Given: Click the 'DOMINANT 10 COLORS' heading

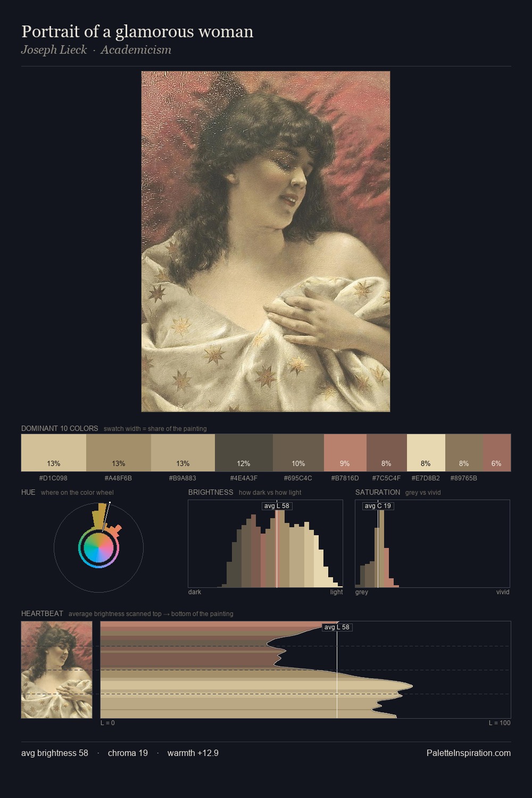Looking at the screenshot, I should pos(60,428).
